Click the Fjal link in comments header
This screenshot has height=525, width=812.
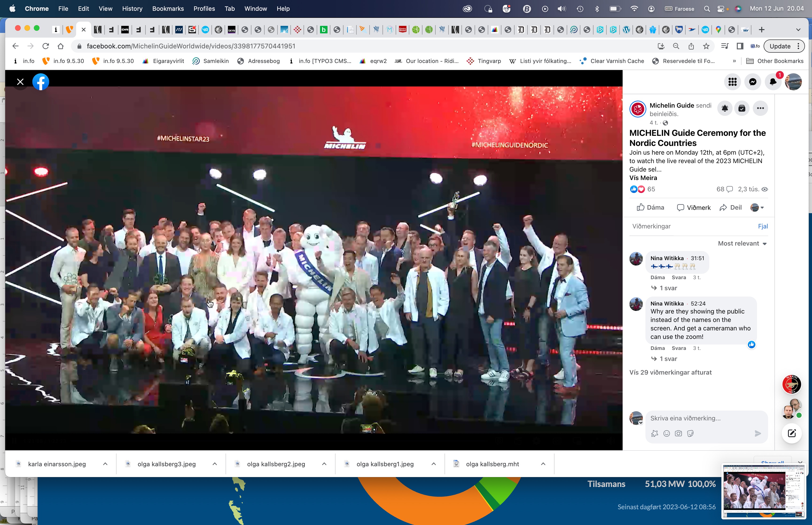763,226
